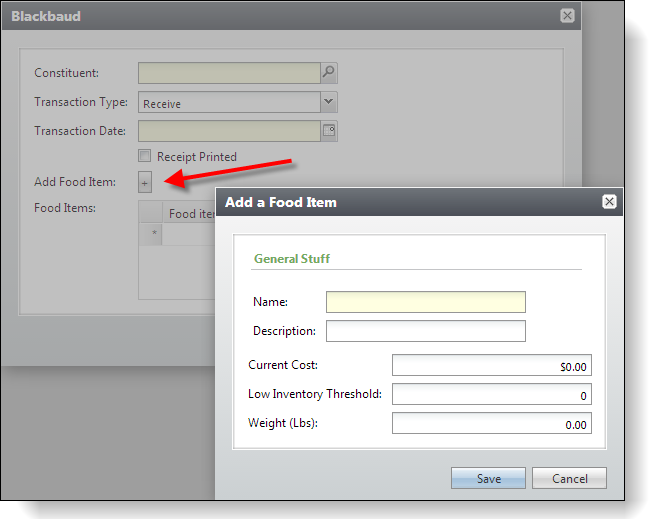This screenshot has height=519, width=649.
Task: Toggle the Receipt Printed checkbox
Action: coord(145,156)
